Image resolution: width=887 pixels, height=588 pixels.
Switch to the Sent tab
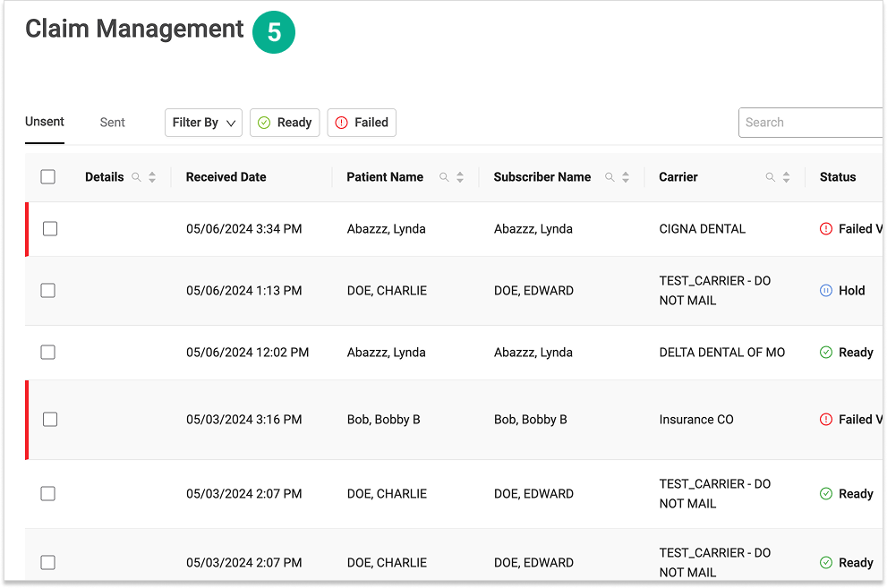pos(112,123)
